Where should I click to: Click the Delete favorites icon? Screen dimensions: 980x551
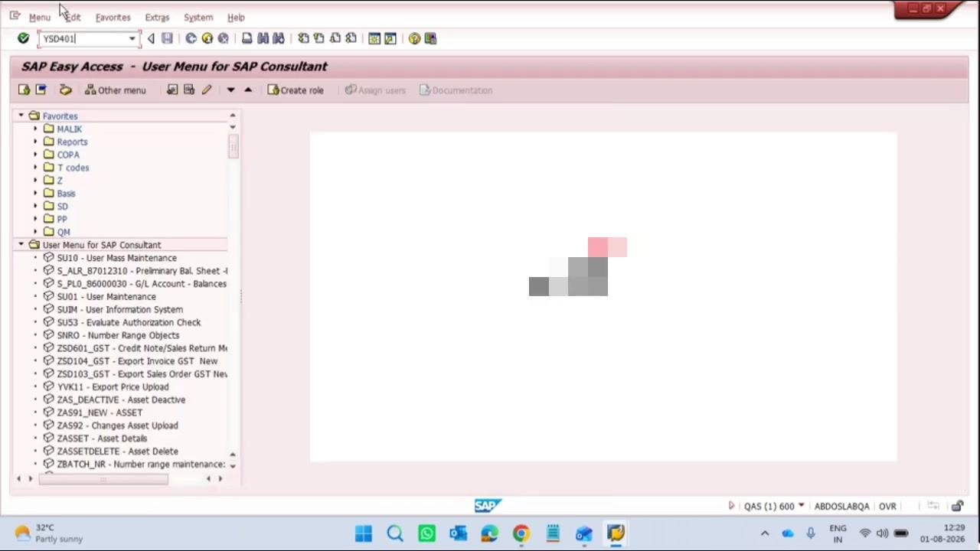pyautogui.click(x=189, y=90)
